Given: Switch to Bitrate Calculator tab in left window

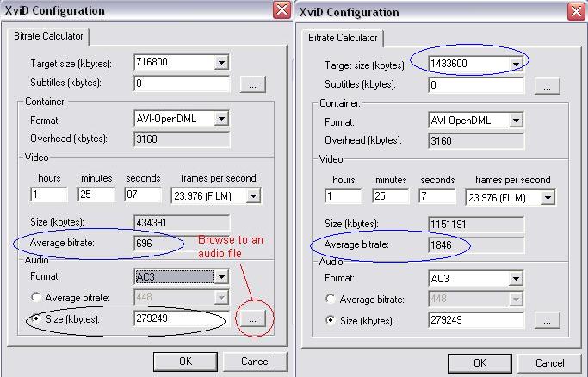Looking at the screenshot, I should click(48, 36).
